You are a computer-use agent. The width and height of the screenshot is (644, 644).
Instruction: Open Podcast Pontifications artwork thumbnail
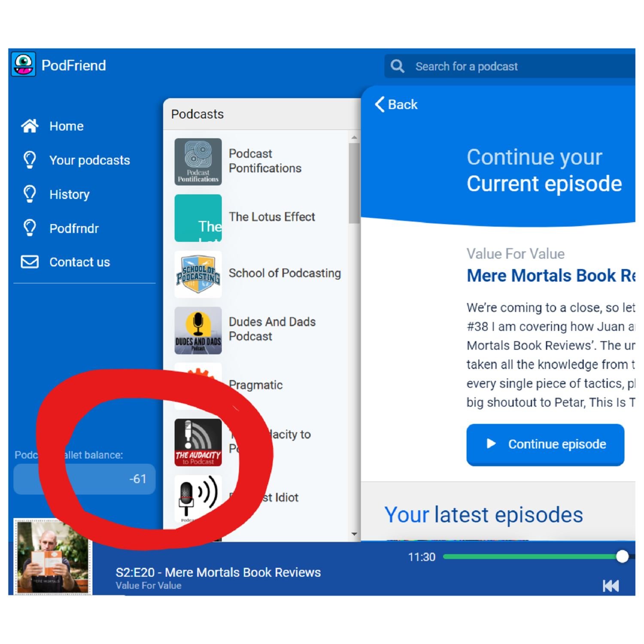pos(198,161)
